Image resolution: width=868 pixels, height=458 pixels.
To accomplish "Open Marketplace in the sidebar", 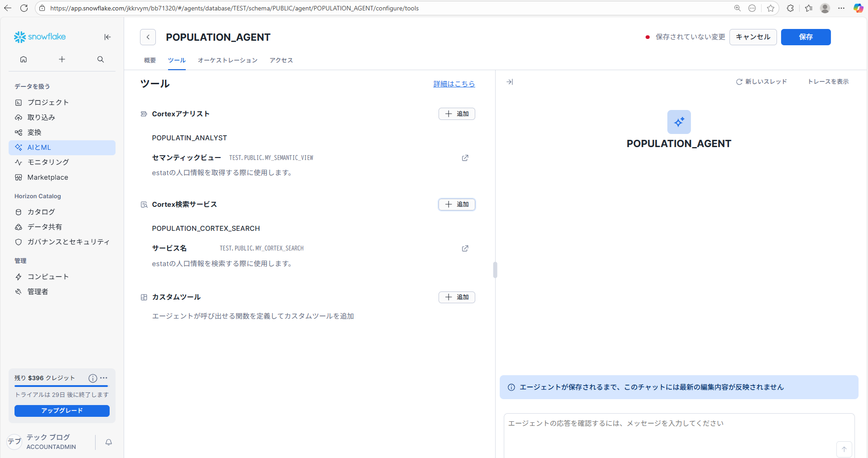I will coord(62,177).
